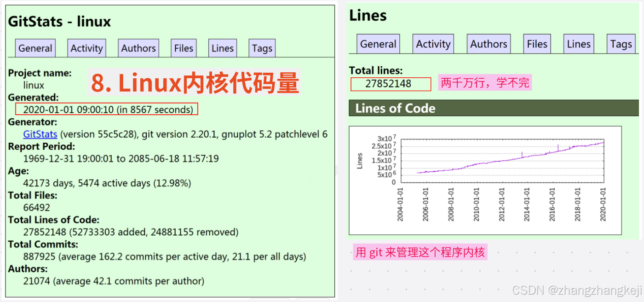Follow the GitStats generator hyperlink

[40, 134]
